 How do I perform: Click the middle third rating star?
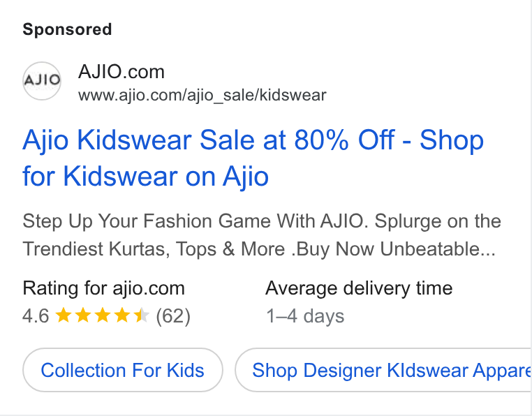point(102,315)
